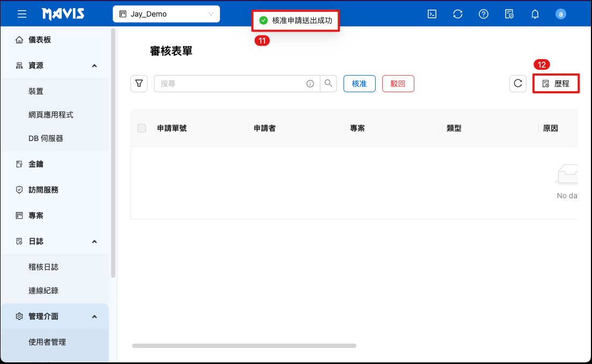Tick the select-all checkbox in table header
The width and height of the screenshot is (592, 364).
(x=142, y=128)
